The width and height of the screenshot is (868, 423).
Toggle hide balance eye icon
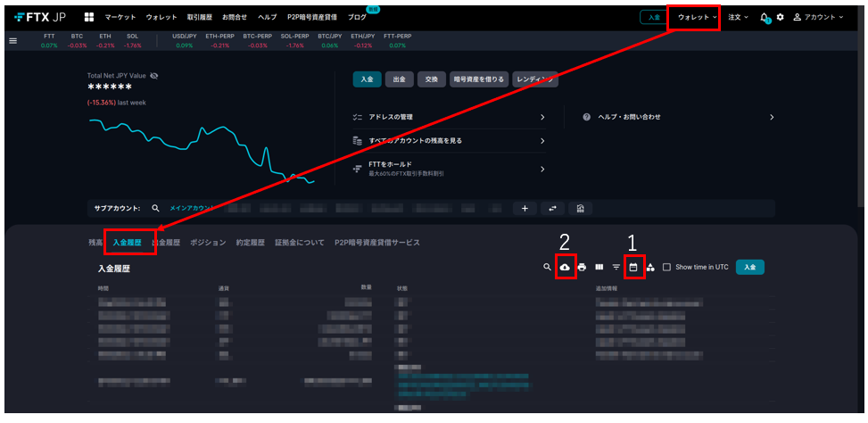154,76
